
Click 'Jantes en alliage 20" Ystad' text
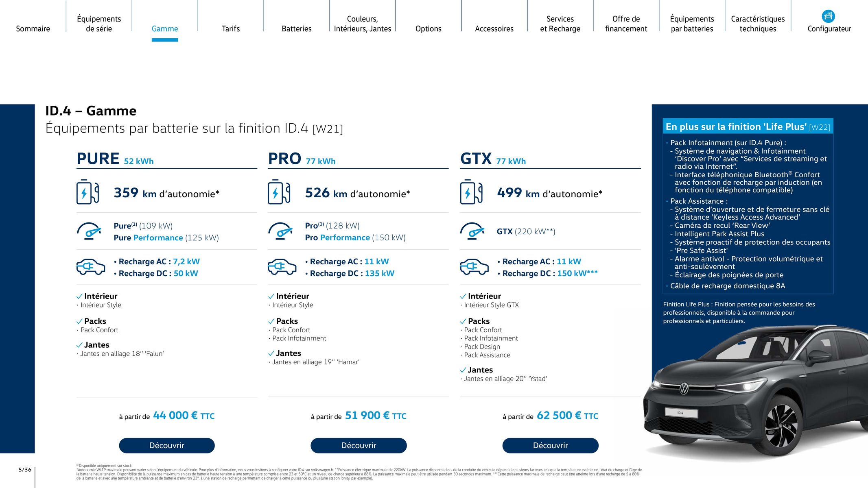click(x=505, y=379)
